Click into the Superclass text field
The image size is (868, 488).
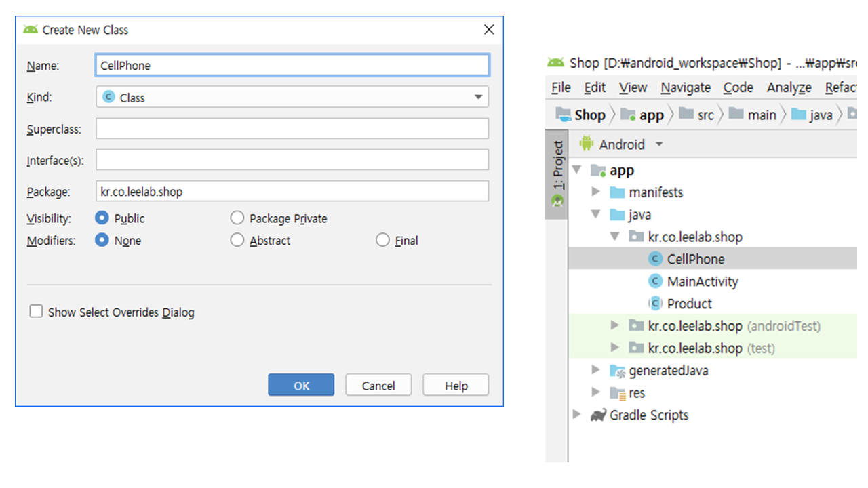click(x=292, y=129)
